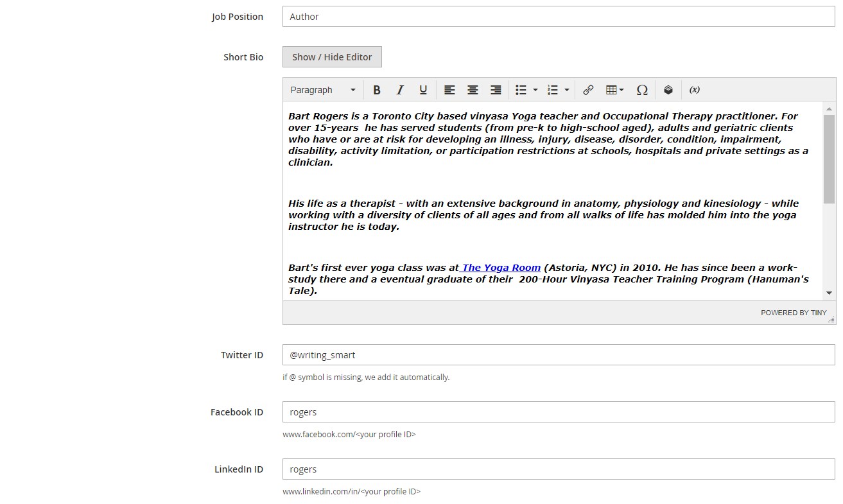
Task: Click the www.linkedin.com/in/ hint text
Action: coord(352,492)
